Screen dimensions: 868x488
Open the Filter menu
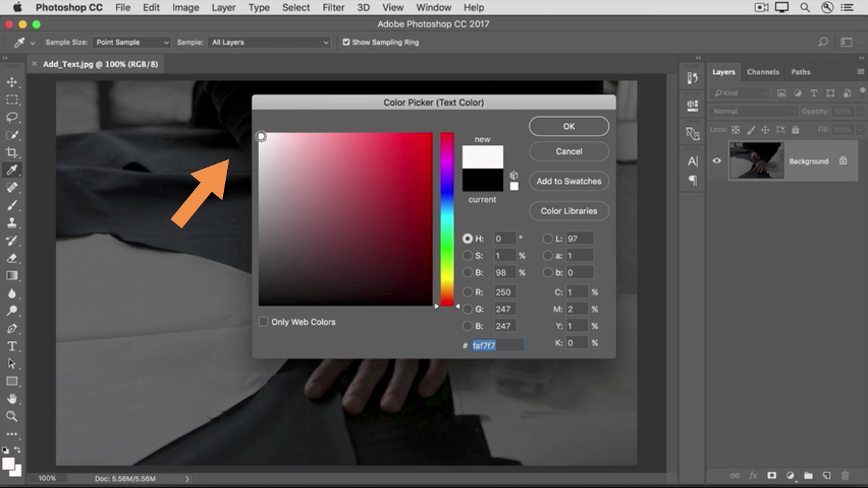coord(333,7)
